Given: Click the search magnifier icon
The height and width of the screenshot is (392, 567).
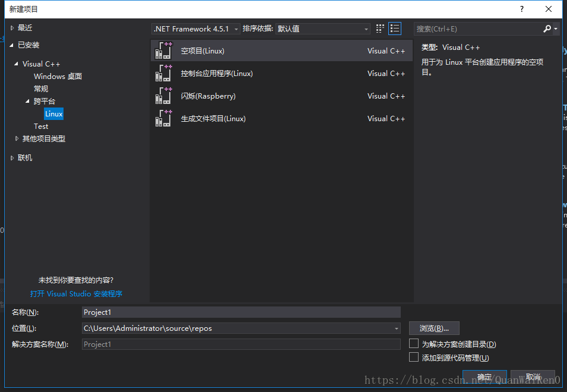Looking at the screenshot, I should tap(547, 28).
